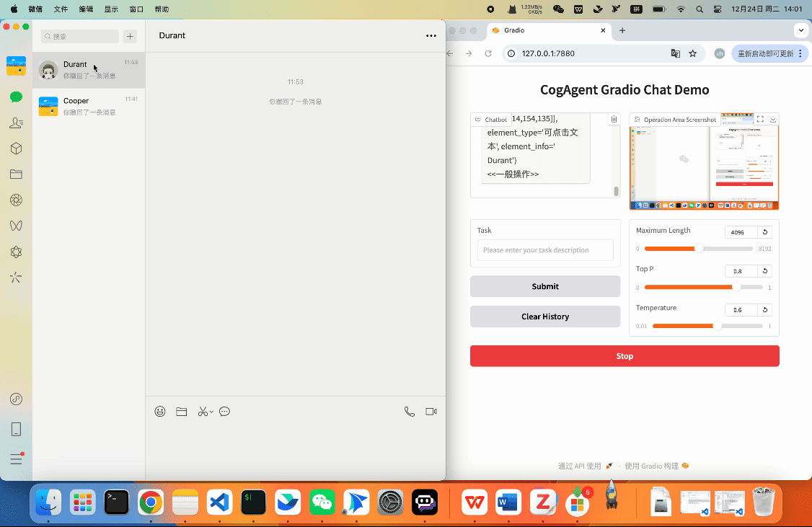The height and width of the screenshot is (527, 812).
Task: Bookmark the page with the star icon
Action: 692,53
